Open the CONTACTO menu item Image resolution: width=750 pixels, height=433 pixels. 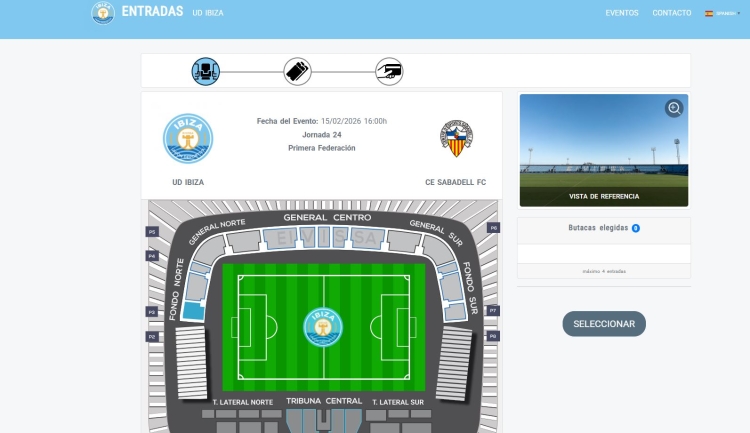tap(672, 13)
